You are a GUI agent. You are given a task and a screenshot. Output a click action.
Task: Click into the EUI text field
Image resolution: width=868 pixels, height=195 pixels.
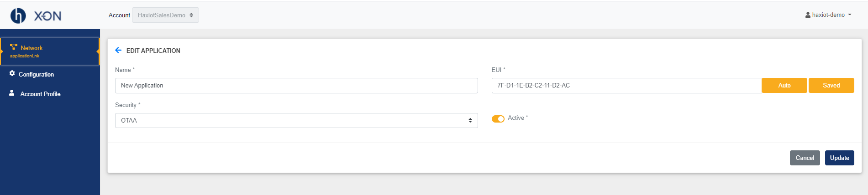[626, 86]
